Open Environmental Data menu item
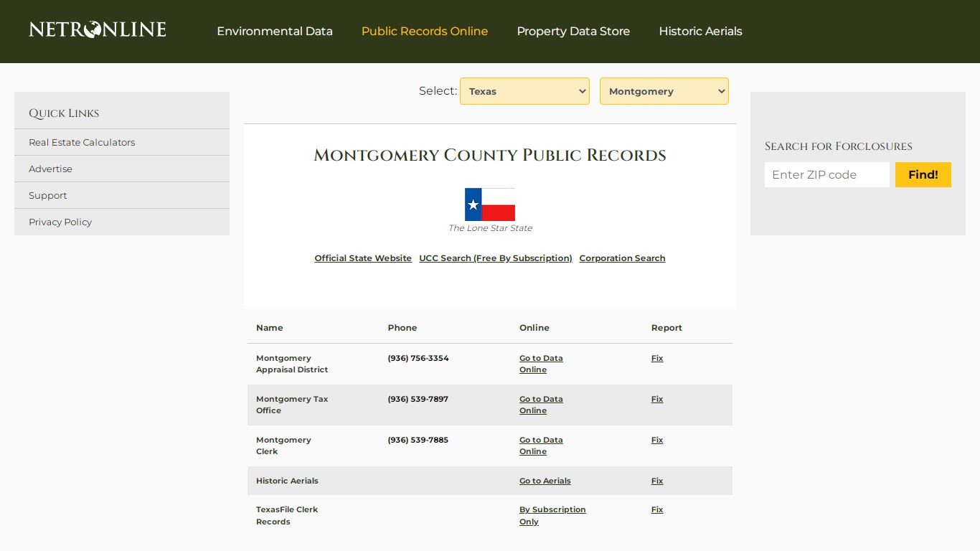The height and width of the screenshot is (551, 980). point(275,32)
